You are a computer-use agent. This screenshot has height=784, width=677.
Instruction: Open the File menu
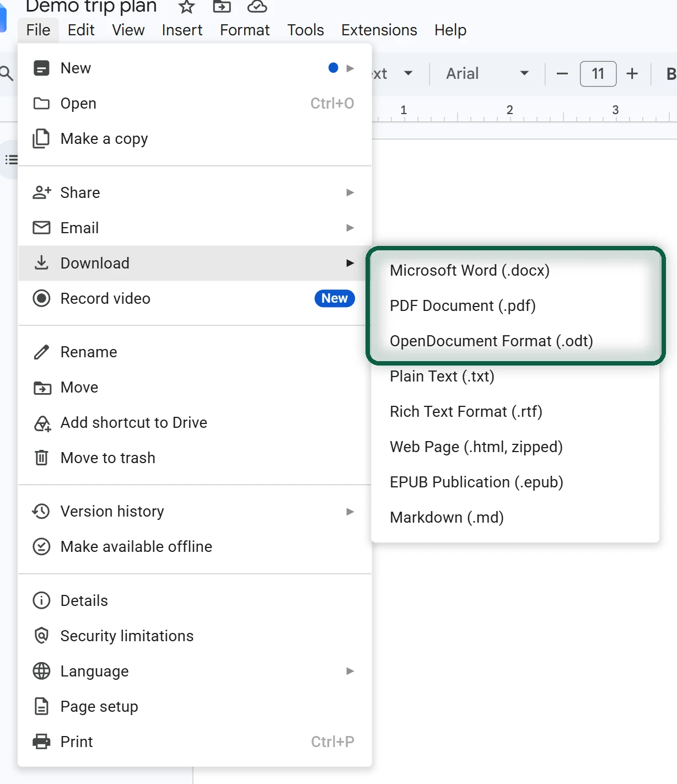click(38, 30)
